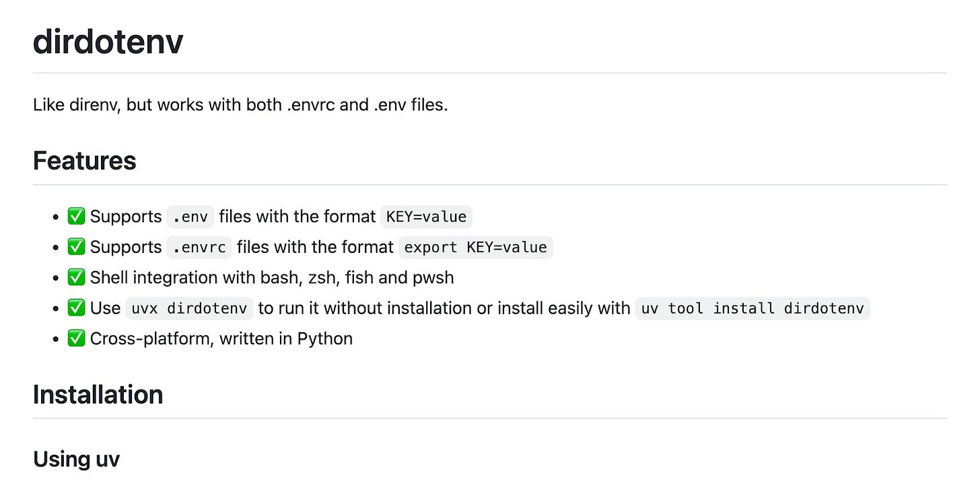Click the 'files with the format' text in first bullet
This screenshot has width=980, height=483.
point(297,217)
